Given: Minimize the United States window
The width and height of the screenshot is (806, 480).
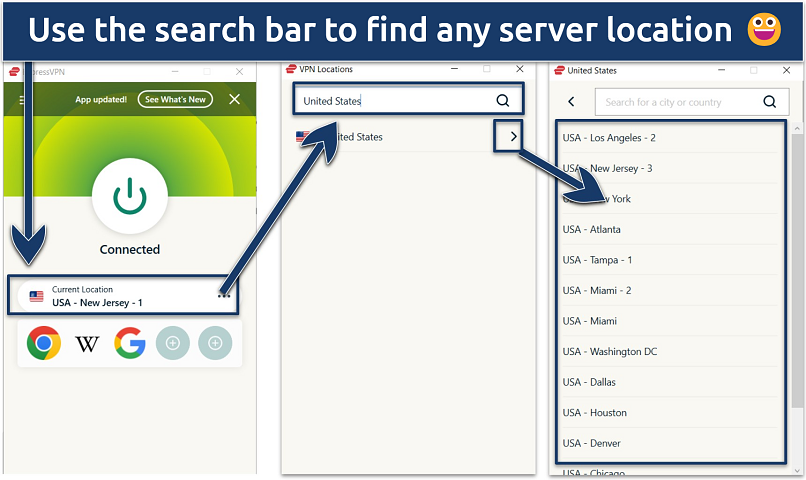Looking at the screenshot, I should (722, 70).
